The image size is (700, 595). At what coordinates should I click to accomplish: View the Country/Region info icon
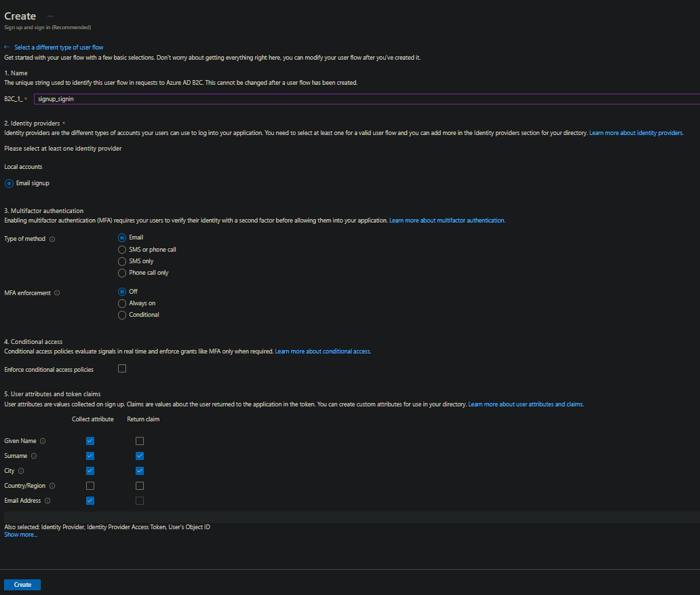pyautogui.click(x=52, y=486)
